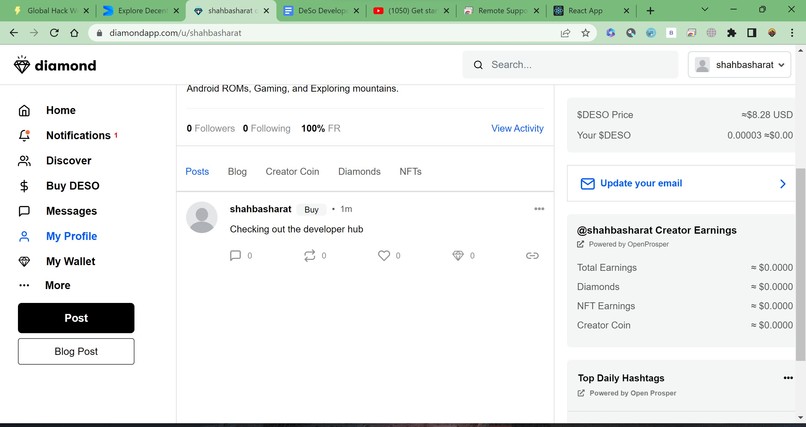
Task: Click the search magnifier icon
Action: tap(478, 65)
